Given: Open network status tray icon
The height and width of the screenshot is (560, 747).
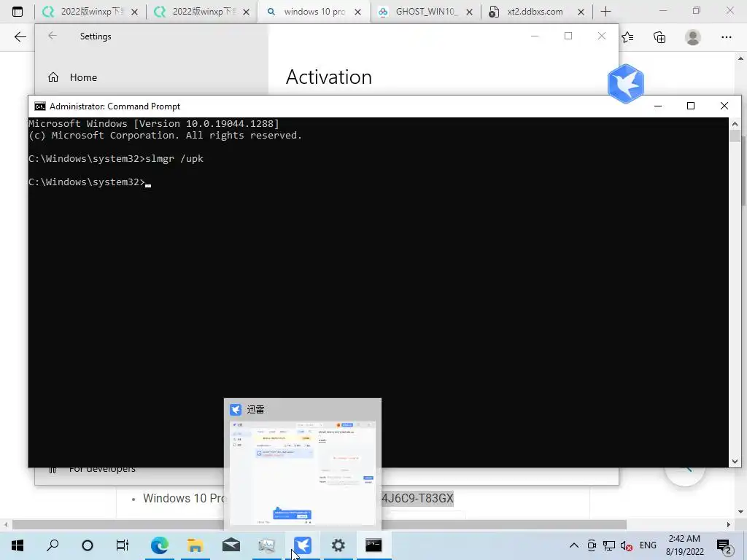Looking at the screenshot, I should click(x=609, y=545).
